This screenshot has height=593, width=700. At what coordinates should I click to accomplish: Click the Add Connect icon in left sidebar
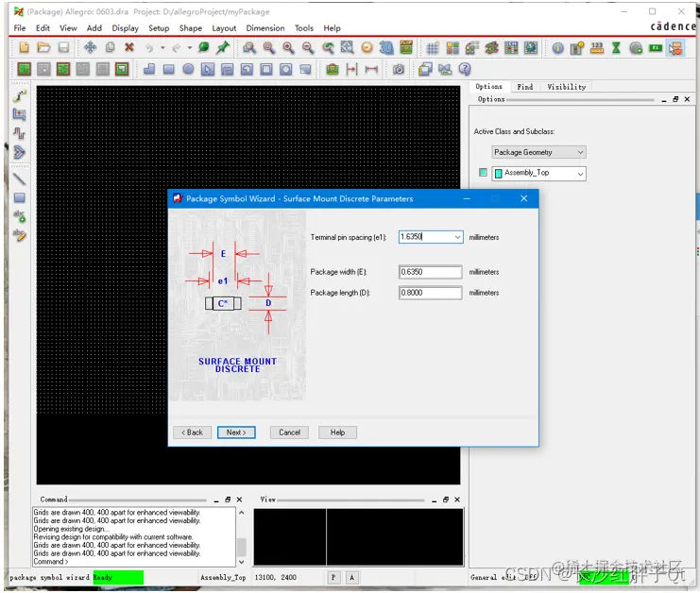click(x=19, y=96)
